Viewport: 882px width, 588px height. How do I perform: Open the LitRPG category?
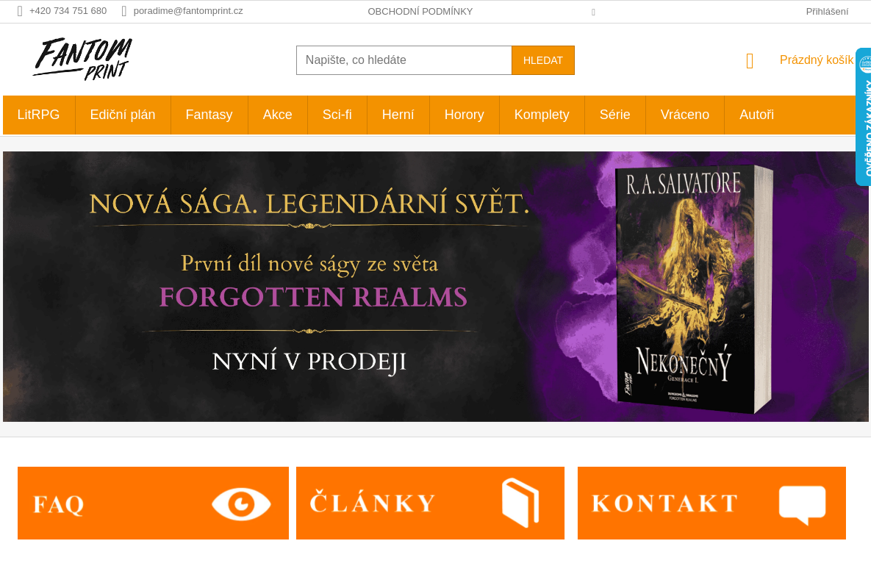39,115
